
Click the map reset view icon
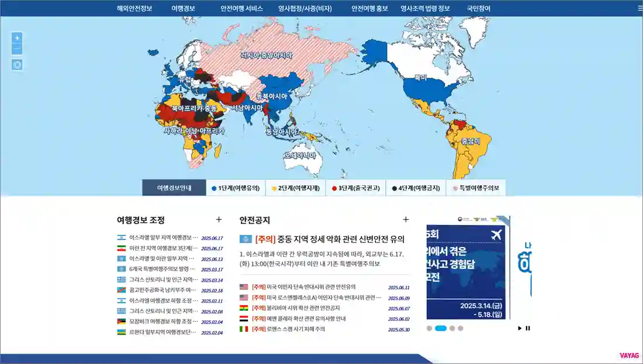click(x=16, y=64)
